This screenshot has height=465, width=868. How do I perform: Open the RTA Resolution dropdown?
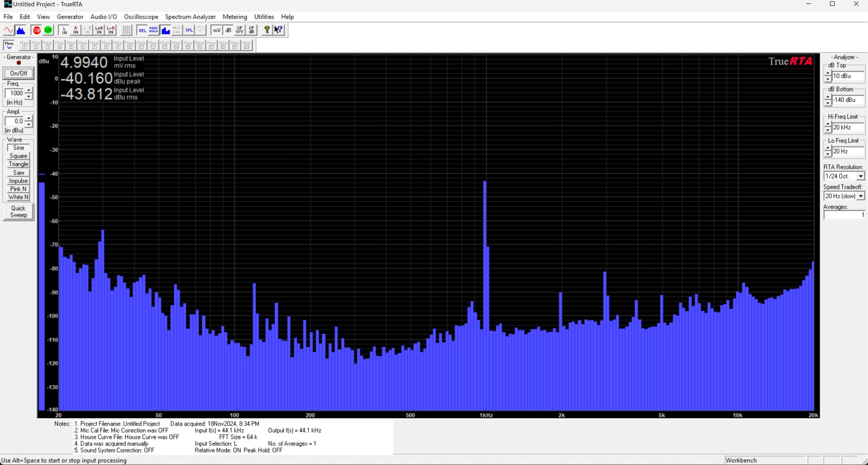point(860,176)
